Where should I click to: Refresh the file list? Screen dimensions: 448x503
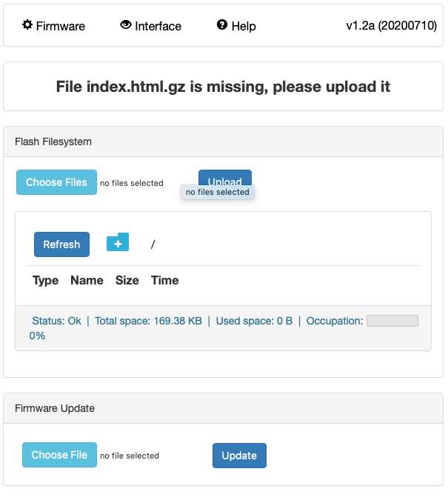pyautogui.click(x=61, y=244)
